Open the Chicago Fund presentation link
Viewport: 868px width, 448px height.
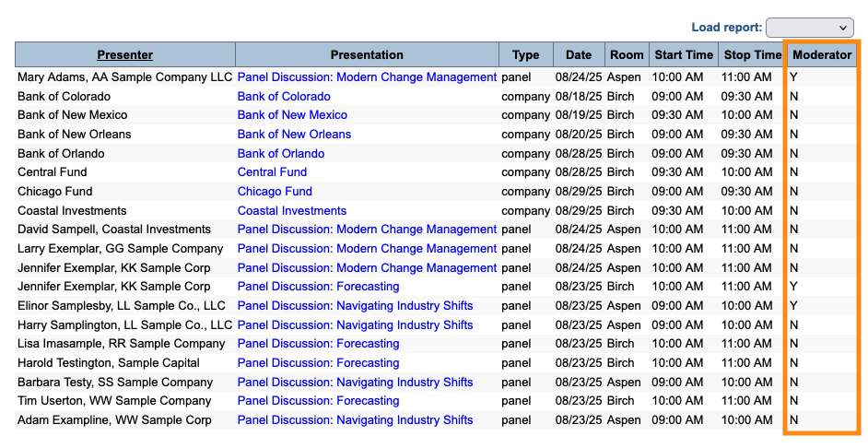(275, 192)
